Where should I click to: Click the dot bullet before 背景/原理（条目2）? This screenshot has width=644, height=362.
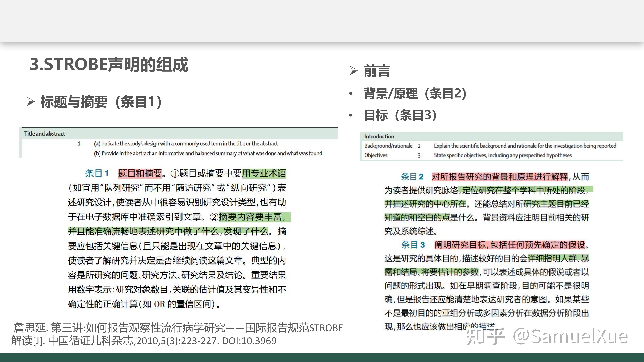click(x=351, y=94)
